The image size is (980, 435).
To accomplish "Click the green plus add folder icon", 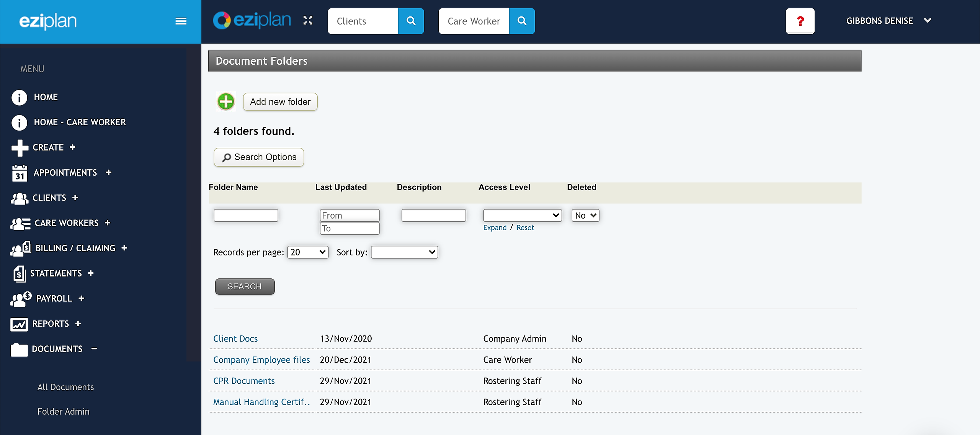I will [226, 101].
